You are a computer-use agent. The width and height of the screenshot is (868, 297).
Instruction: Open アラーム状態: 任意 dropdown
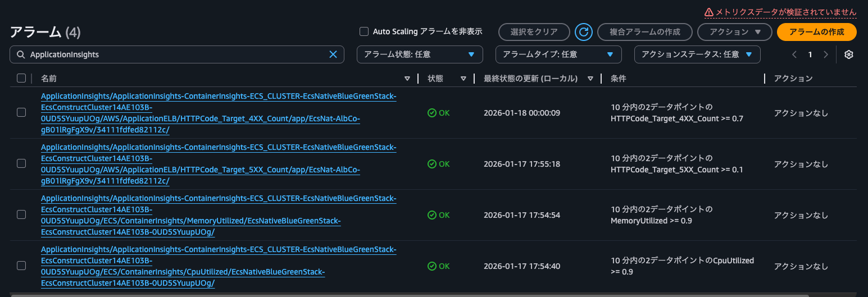(x=420, y=54)
